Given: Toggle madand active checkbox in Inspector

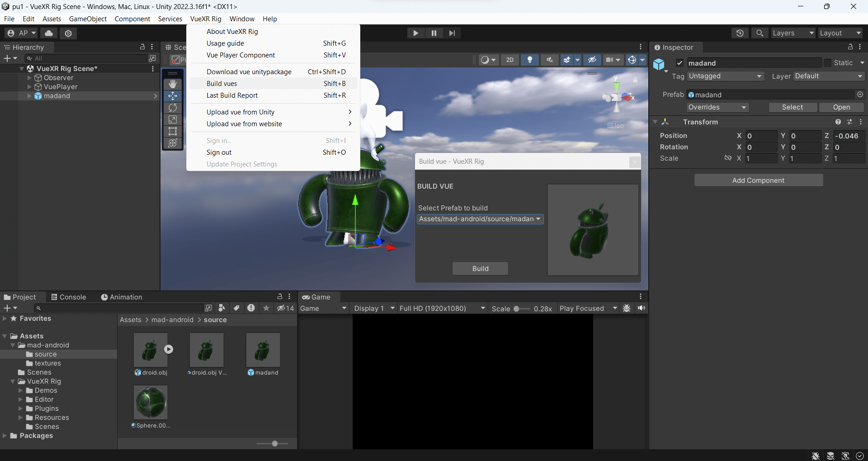Looking at the screenshot, I should [x=679, y=63].
